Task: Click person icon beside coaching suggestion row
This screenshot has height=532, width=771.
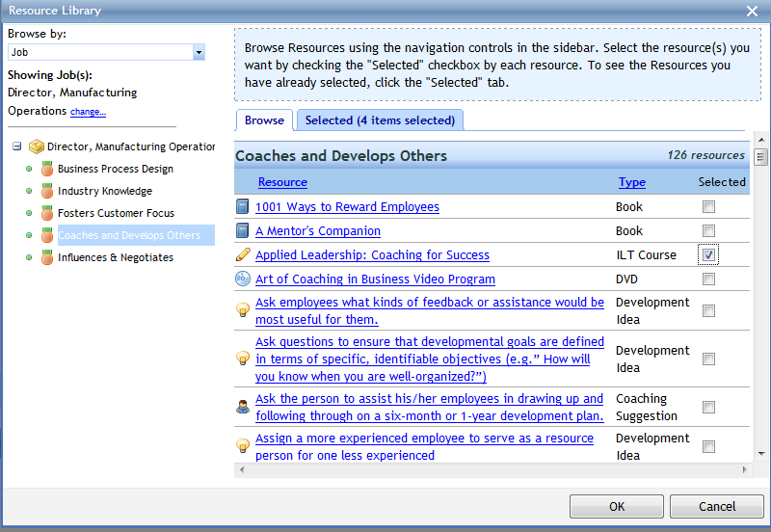Action: [243, 407]
